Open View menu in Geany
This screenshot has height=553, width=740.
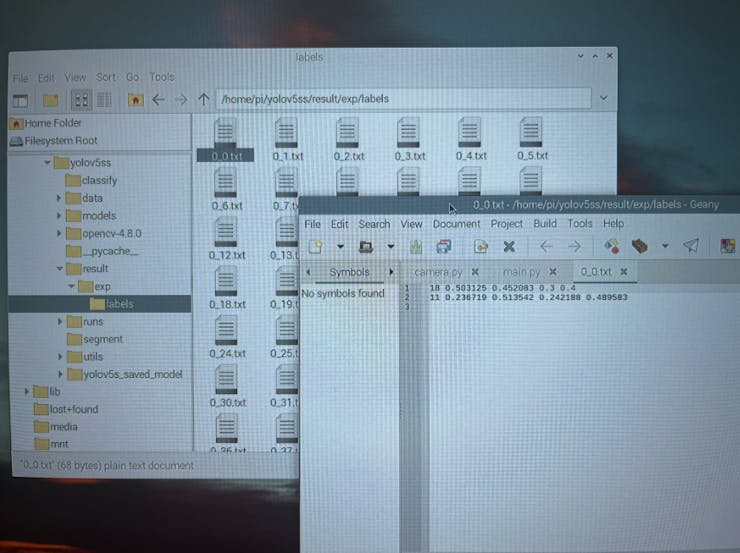pyautogui.click(x=412, y=224)
